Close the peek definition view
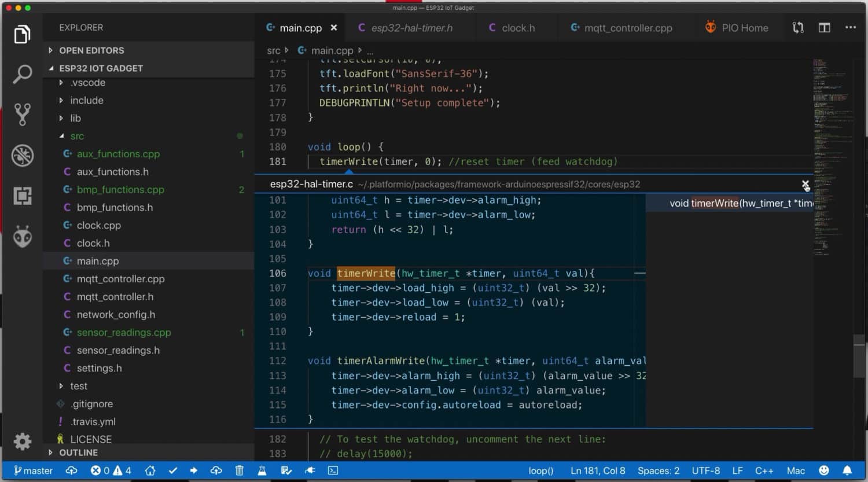Screen dimensions: 868x482 pos(805,184)
